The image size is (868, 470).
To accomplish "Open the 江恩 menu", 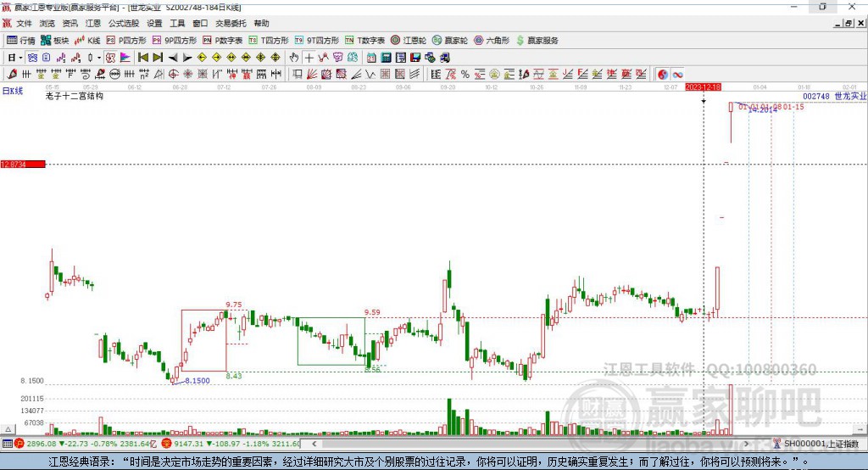I will click(93, 23).
